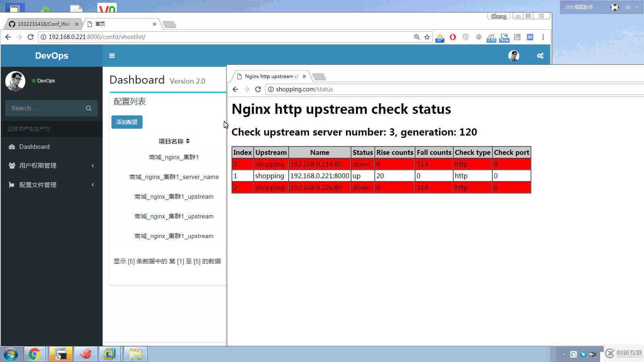Viewport: 644px width, 362px height.
Task: Click the shield extension icon in toolbar
Action: (x=466, y=37)
